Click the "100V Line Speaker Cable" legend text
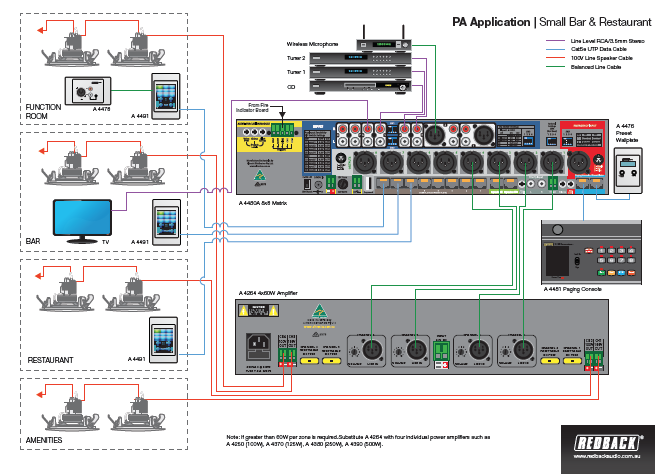Image resolution: width=672 pixels, height=474 pixels. (x=602, y=58)
